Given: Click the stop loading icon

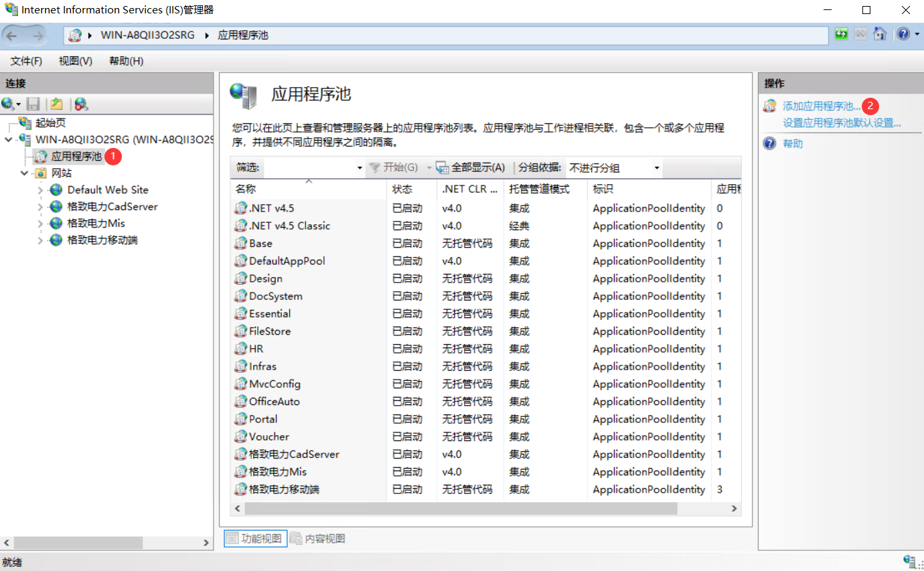Looking at the screenshot, I should click(x=861, y=33).
